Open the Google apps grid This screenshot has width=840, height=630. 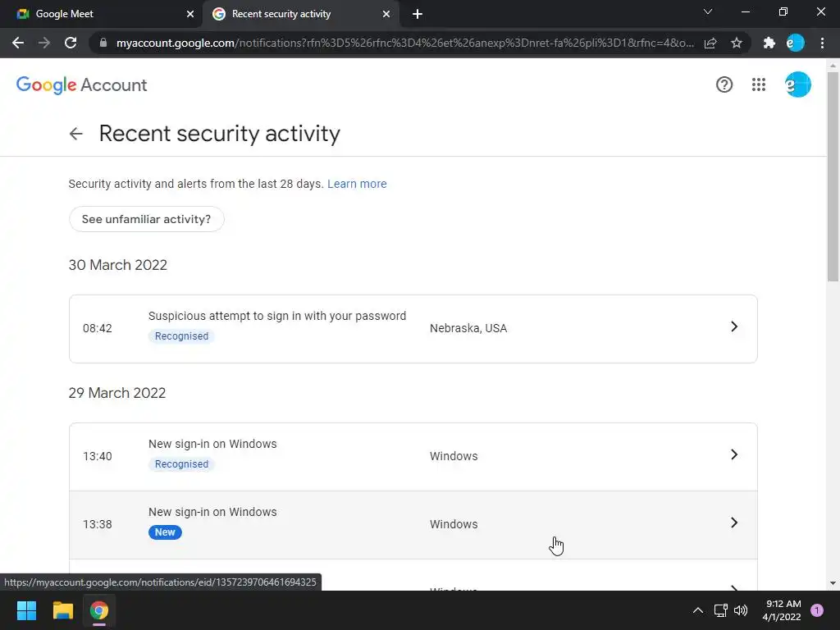(759, 84)
